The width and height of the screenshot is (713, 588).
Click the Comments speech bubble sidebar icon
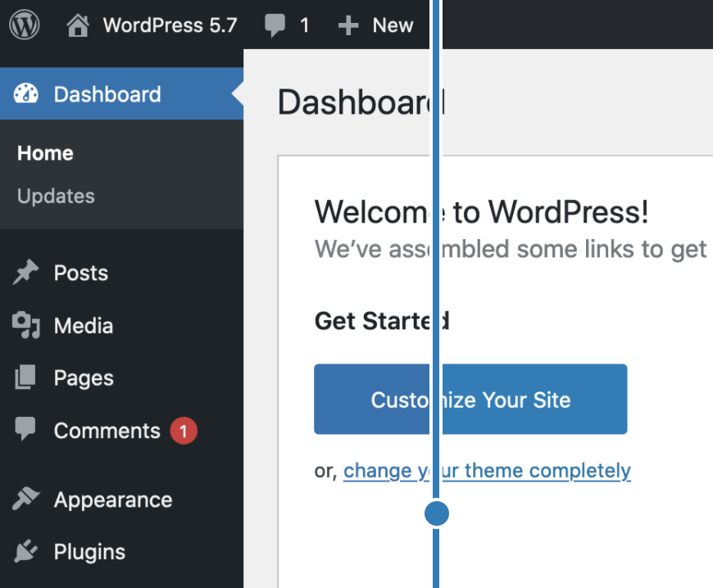pos(25,429)
